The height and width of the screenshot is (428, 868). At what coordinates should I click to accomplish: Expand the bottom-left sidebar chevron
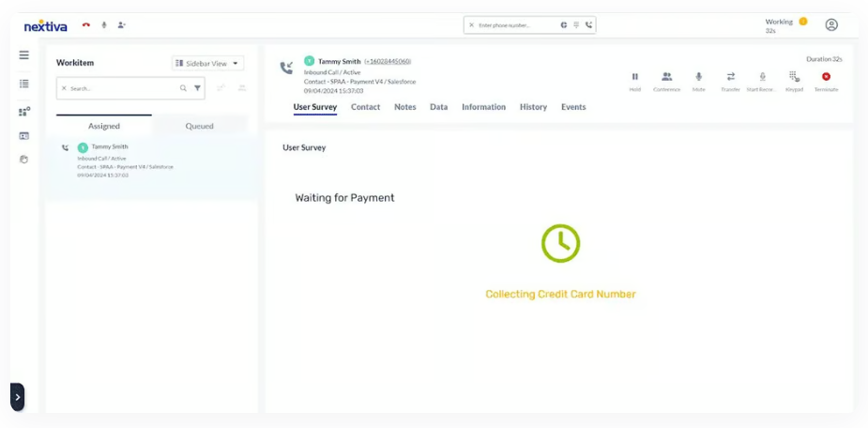pos(17,397)
